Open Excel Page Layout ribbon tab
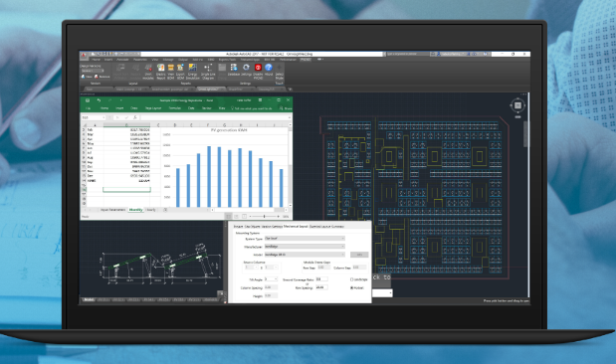Screen dimensions: 616x364 (153, 108)
